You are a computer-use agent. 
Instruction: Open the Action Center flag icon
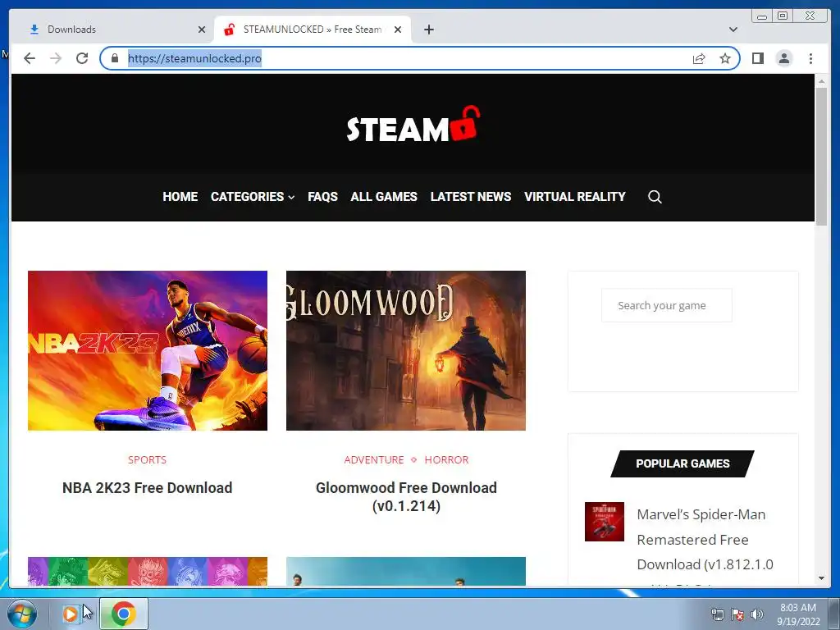(x=737, y=614)
